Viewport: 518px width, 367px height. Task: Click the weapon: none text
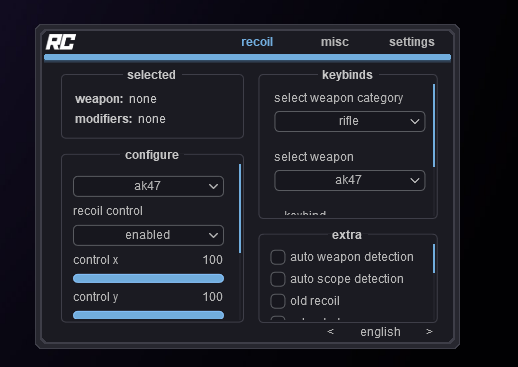pos(116,99)
